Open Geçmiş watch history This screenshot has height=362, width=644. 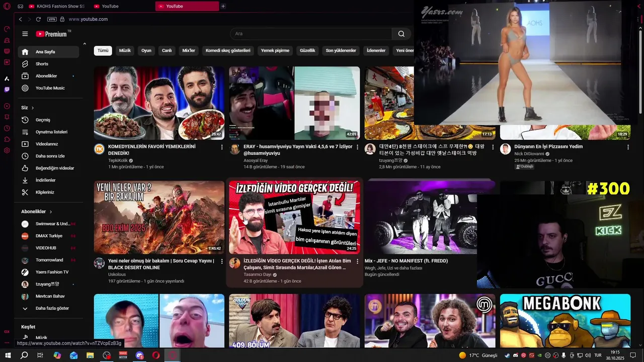48,120
